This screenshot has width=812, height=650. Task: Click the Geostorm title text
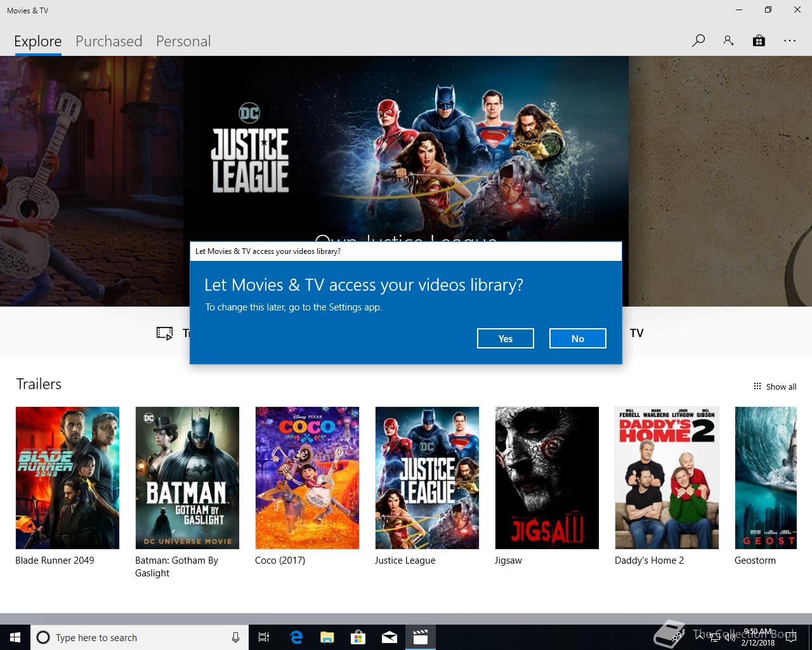(755, 560)
